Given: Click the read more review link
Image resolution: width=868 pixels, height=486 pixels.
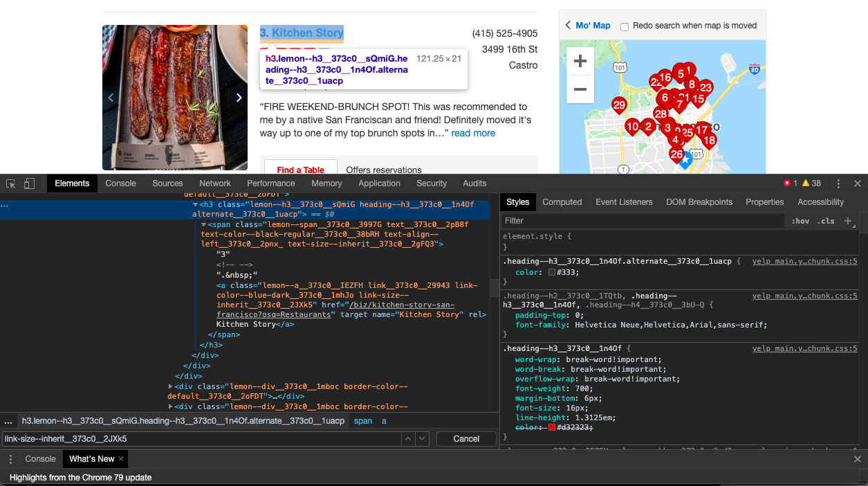Looking at the screenshot, I should click(x=473, y=133).
